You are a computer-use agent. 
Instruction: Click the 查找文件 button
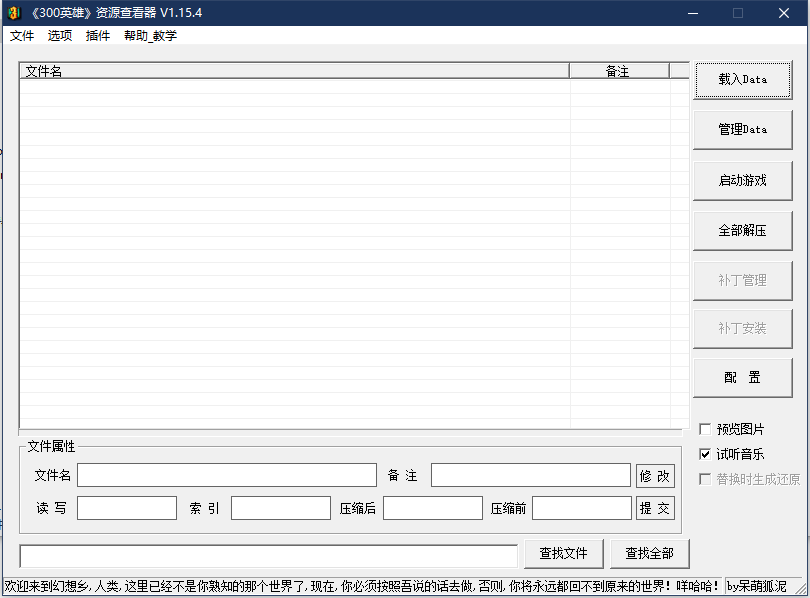[563, 553]
